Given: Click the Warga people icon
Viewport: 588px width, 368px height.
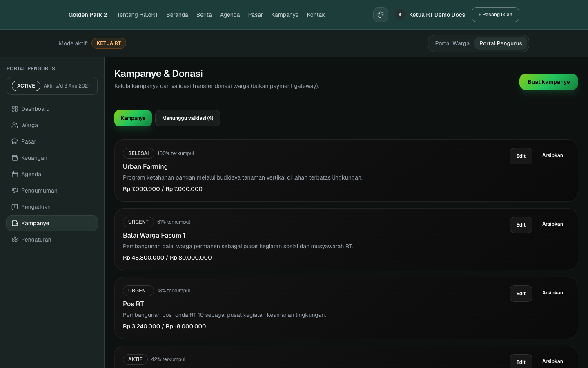Looking at the screenshot, I should (x=15, y=125).
